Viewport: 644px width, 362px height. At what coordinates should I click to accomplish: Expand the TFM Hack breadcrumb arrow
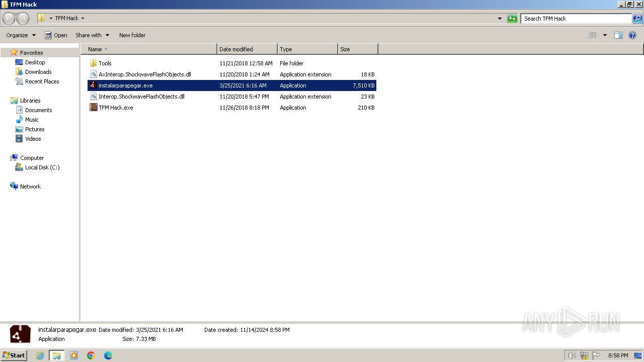click(x=83, y=19)
